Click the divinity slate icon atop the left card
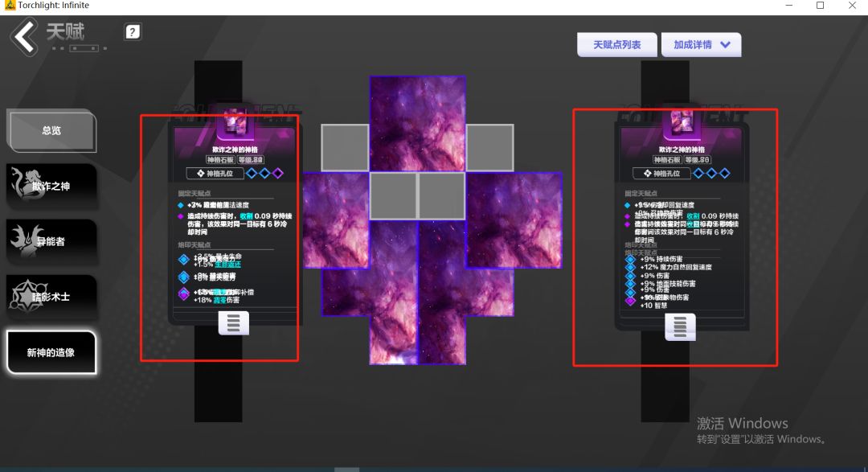Viewport: 868px width, 472px height. pos(235,122)
